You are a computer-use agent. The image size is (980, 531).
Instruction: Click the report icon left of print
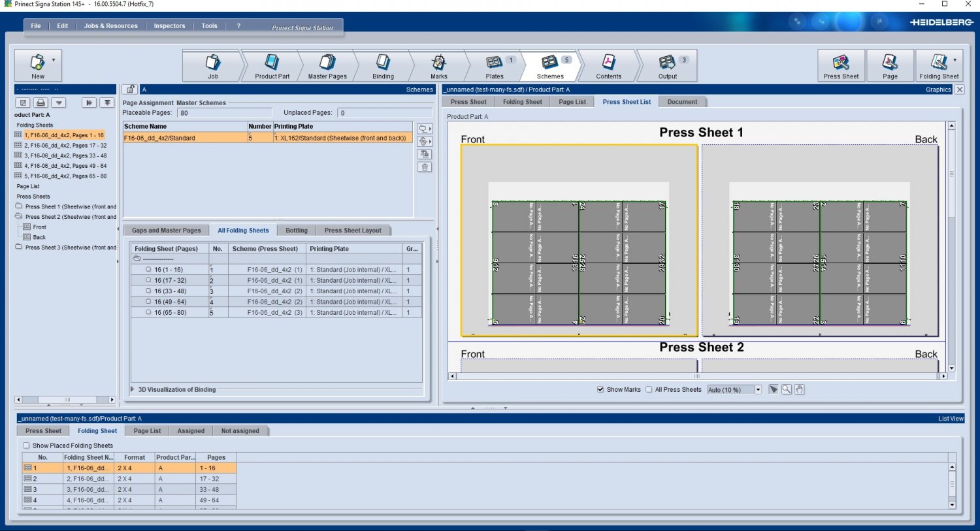23,103
